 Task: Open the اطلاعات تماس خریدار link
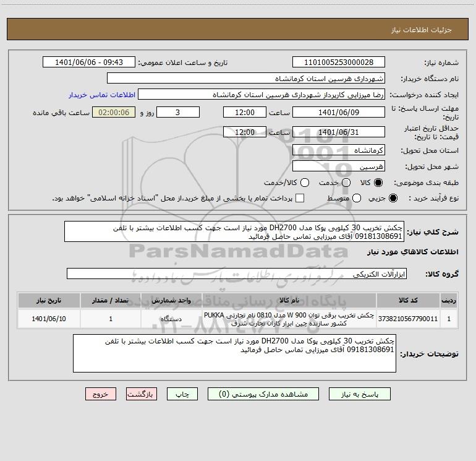click(x=102, y=95)
